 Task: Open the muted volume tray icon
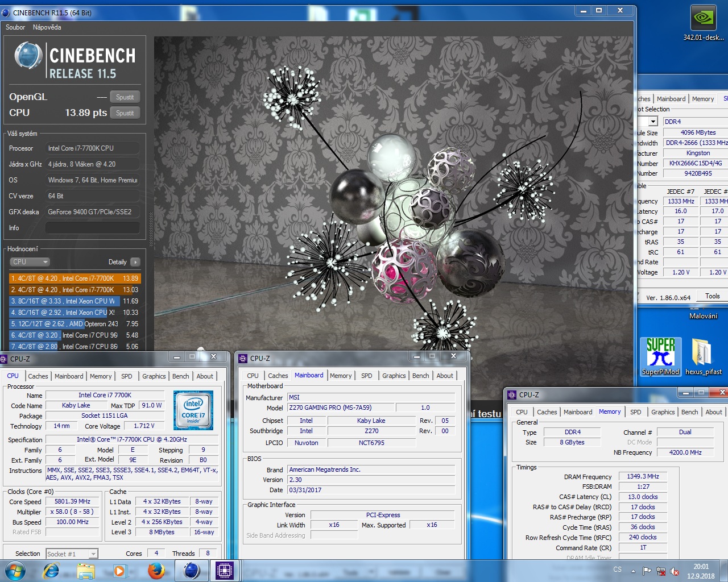pos(675,571)
